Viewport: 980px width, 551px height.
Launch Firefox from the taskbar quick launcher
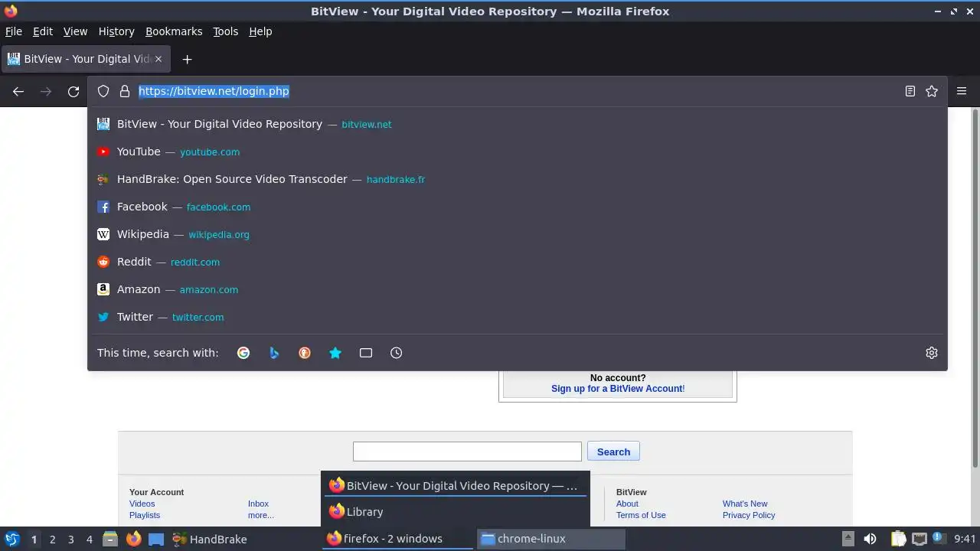[x=133, y=539]
